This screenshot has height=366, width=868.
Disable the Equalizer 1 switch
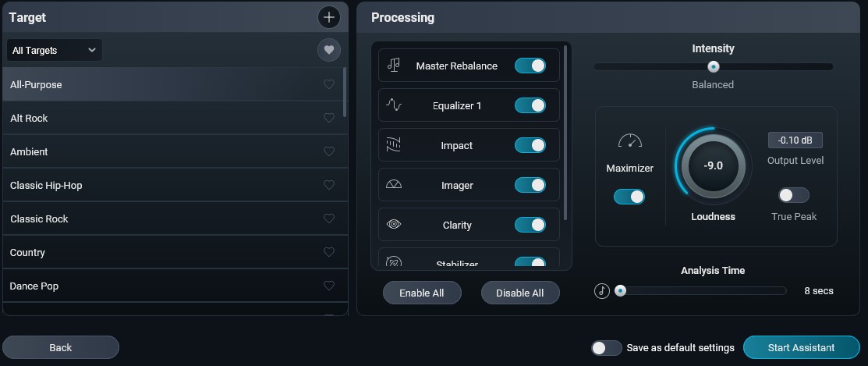click(x=530, y=105)
